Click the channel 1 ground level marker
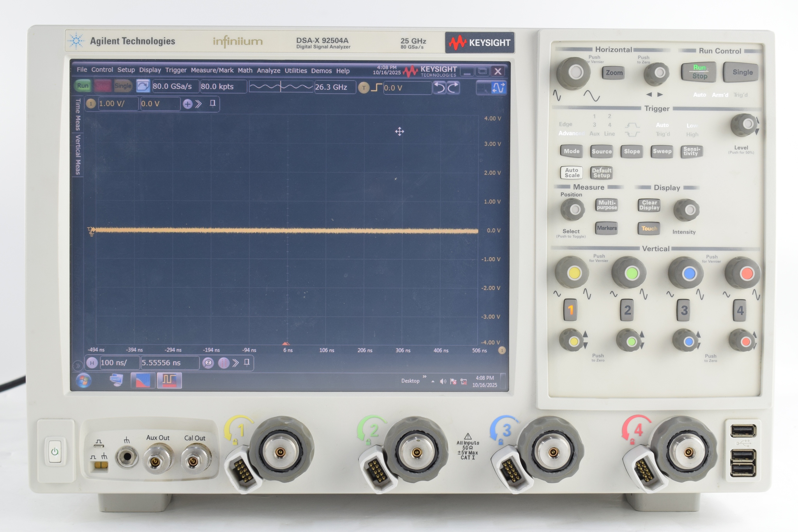 91,231
